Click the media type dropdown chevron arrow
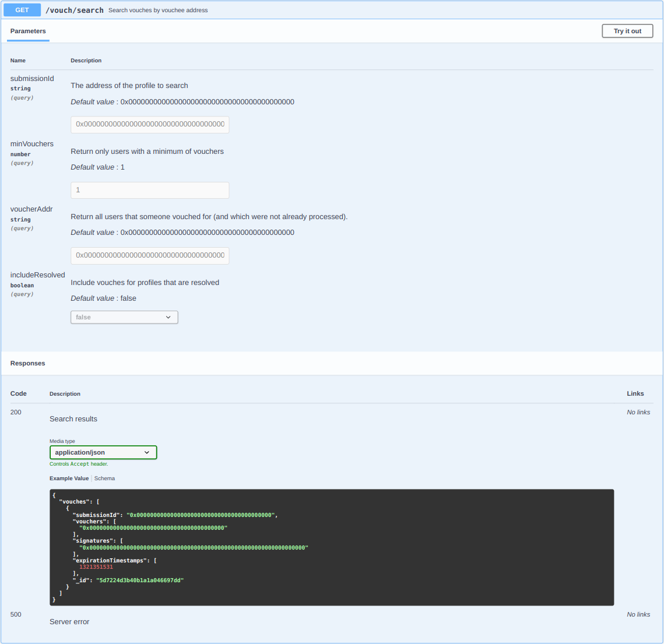 click(x=146, y=452)
